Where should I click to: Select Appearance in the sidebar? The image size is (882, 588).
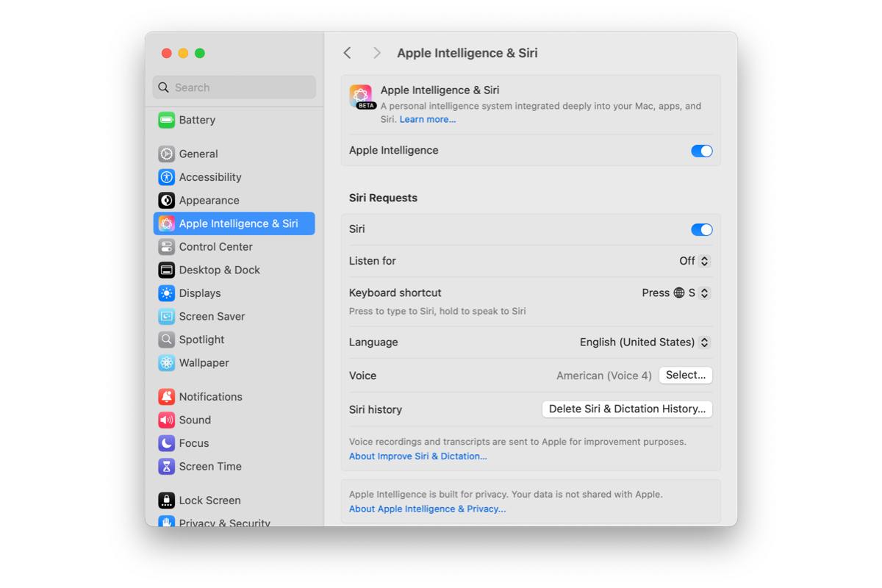234,200
